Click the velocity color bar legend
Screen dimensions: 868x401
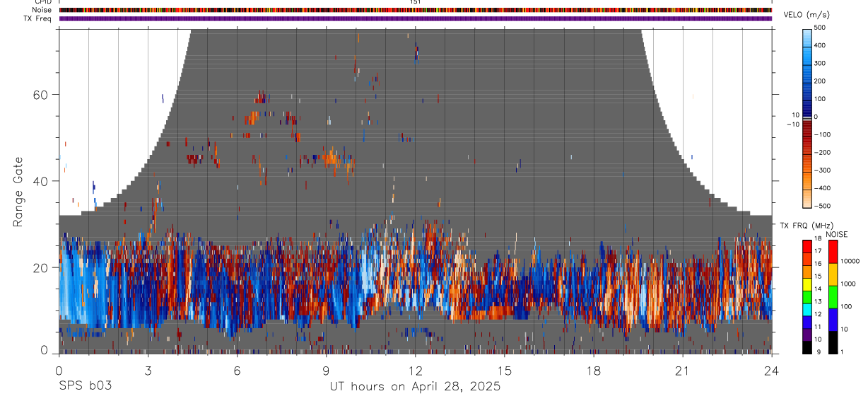807,117
